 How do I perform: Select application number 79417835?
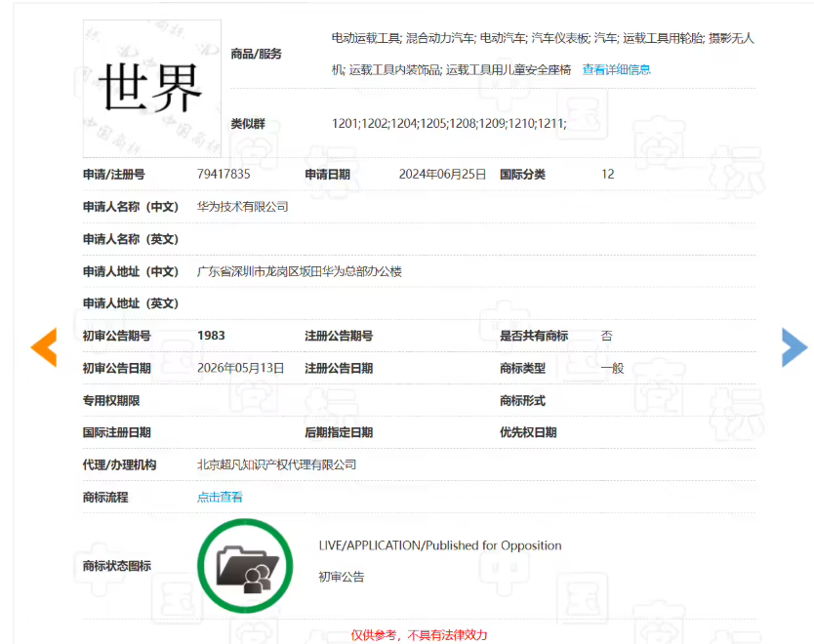[x=224, y=175]
